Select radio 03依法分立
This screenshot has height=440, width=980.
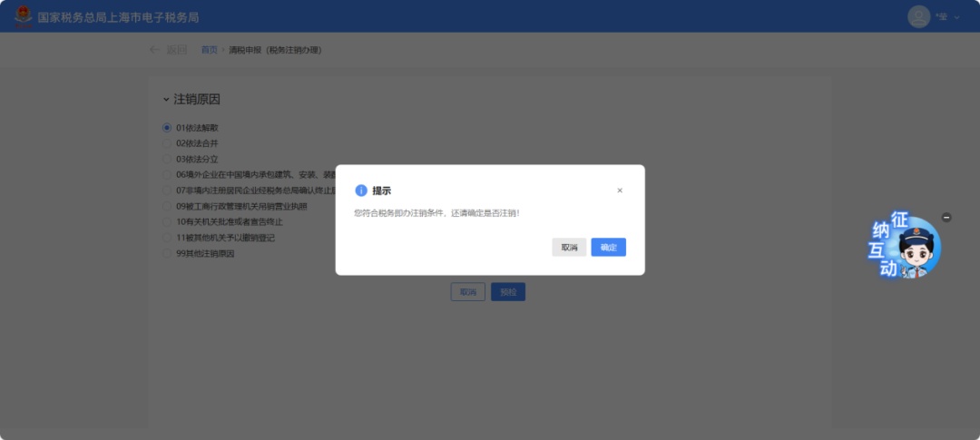167,159
